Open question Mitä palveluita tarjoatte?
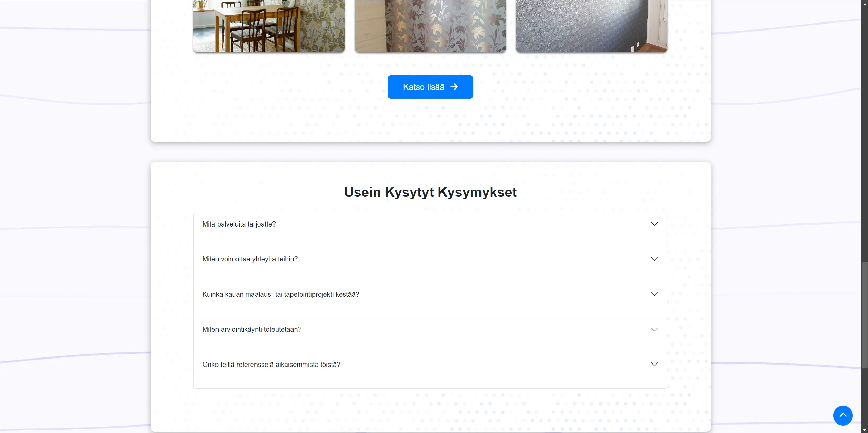Image resolution: width=868 pixels, height=433 pixels. click(430, 231)
